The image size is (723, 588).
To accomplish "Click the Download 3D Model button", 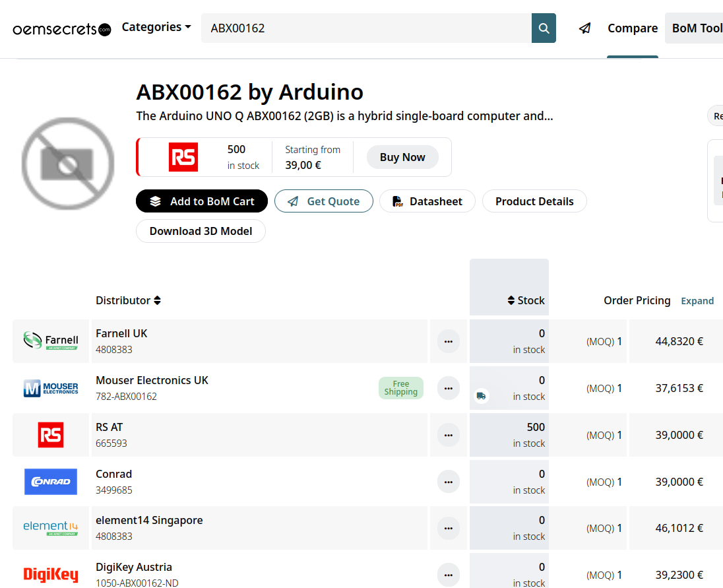I will pyautogui.click(x=201, y=231).
